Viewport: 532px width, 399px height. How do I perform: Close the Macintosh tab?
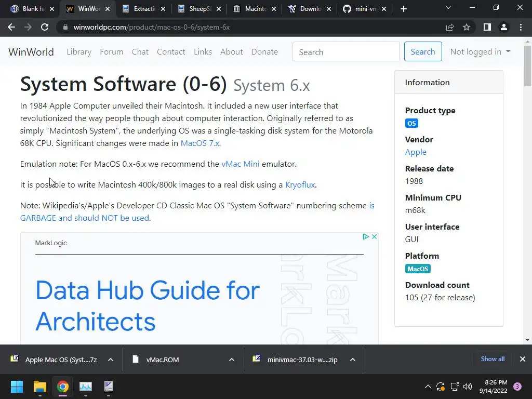point(274,9)
